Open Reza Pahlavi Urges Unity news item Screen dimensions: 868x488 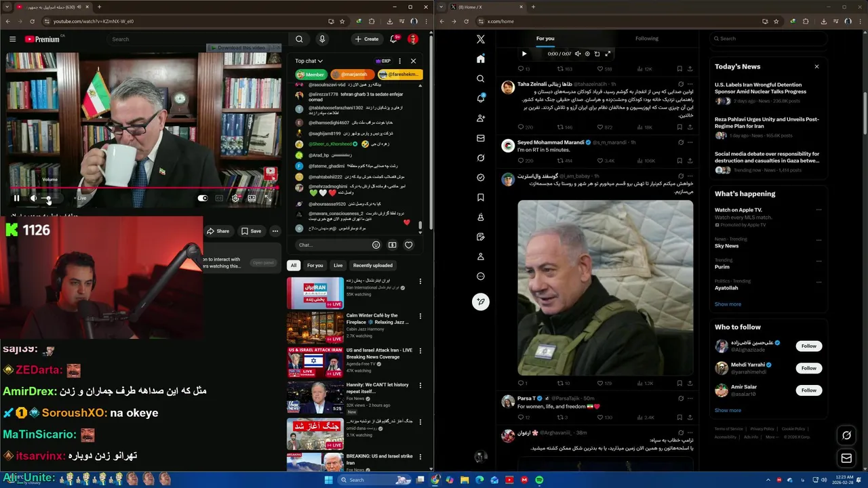point(768,127)
